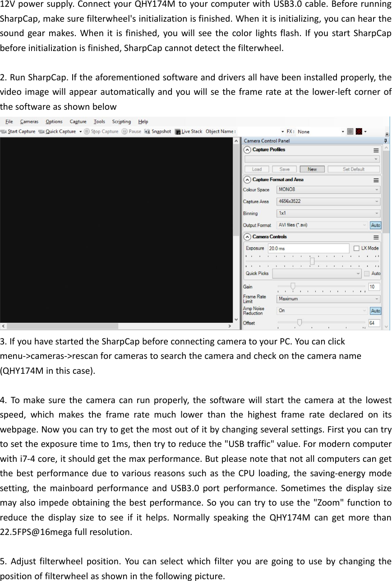The height and width of the screenshot is (581, 392).
Task: Collapse the Camera Controls section
Action: pyautogui.click(x=247, y=237)
